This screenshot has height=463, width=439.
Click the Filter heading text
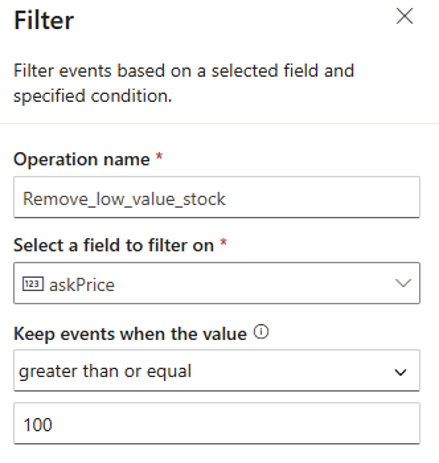click(44, 21)
